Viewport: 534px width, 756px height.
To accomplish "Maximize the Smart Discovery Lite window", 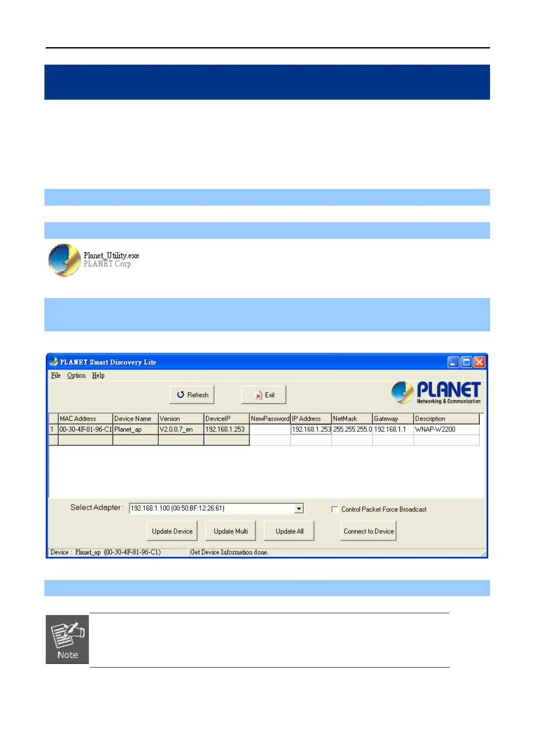I will click(x=467, y=362).
